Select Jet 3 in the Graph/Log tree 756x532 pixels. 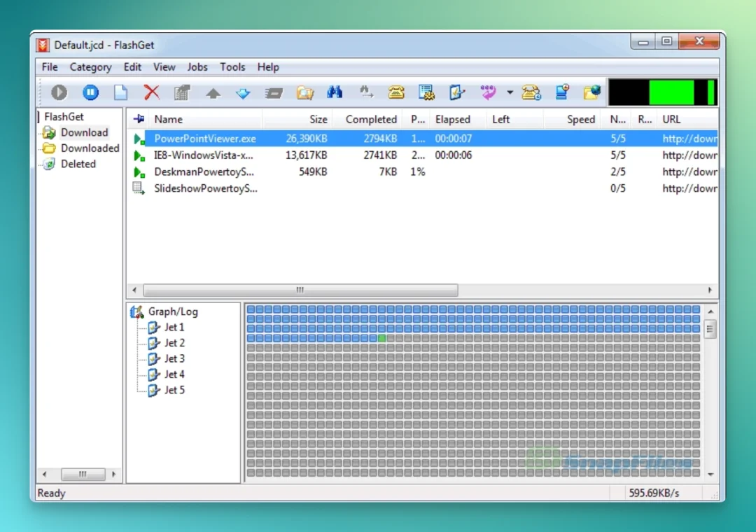coord(174,358)
